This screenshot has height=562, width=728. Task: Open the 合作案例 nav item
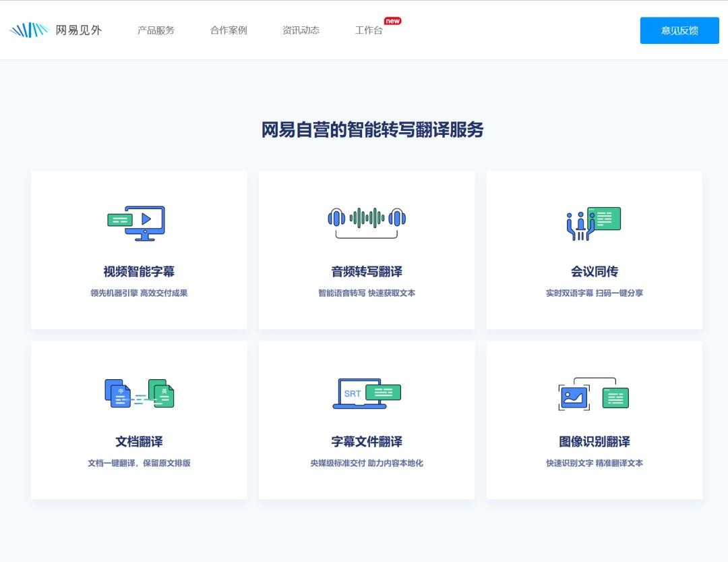tap(229, 30)
